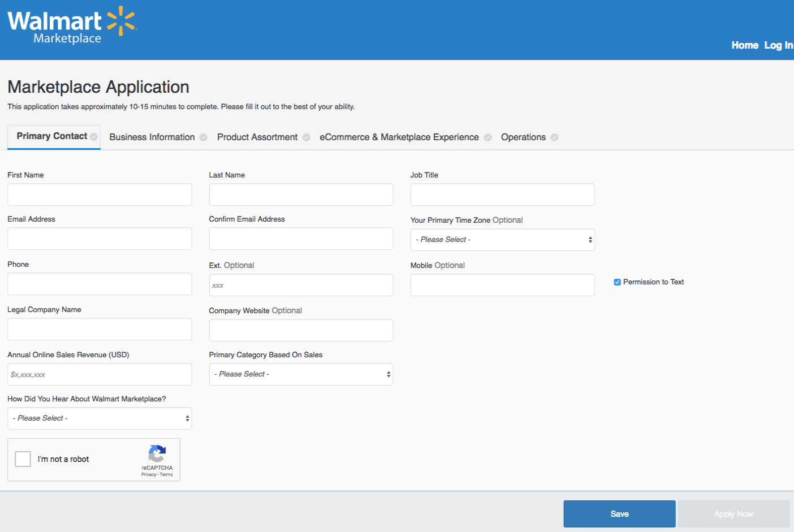This screenshot has height=532, width=794.
Task: Click the Marketplace Application heading
Action: (x=98, y=87)
